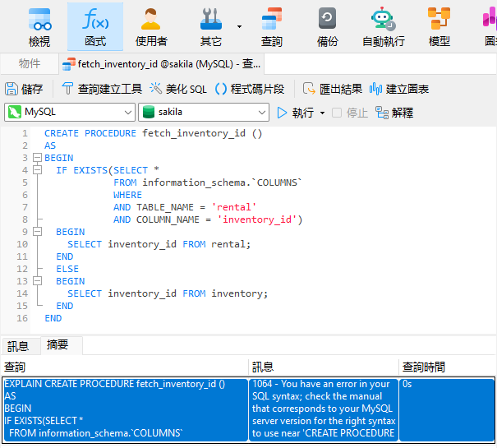Collapse the IF EXISTS code fold on line 4

pos(38,170)
